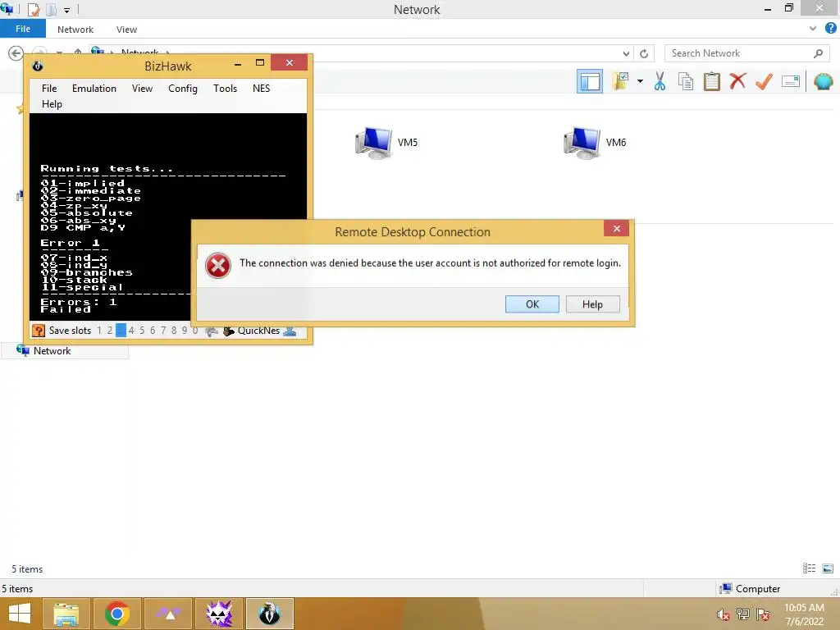Open BizHawk NES menu
The width and height of the screenshot is (840, 630).
click(x=261, y=89)
